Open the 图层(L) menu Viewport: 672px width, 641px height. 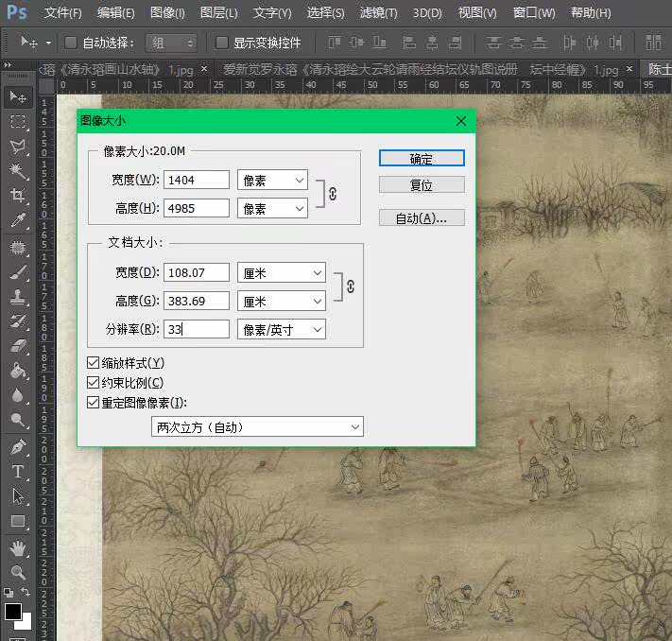(x=218, y=13)
